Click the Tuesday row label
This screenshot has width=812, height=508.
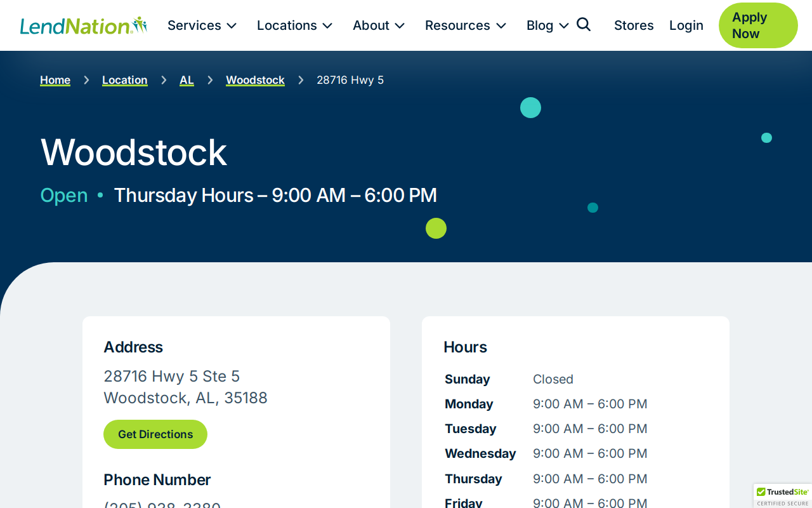point(471,429)
